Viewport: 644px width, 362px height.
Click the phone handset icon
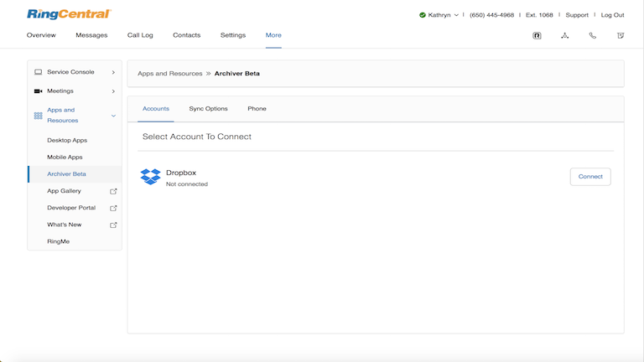tap(593, 35)
